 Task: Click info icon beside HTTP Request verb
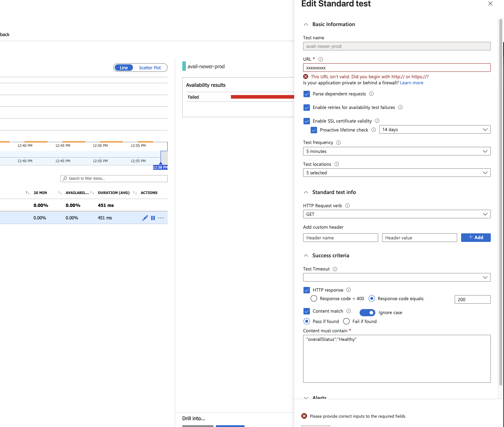point(347,206)
